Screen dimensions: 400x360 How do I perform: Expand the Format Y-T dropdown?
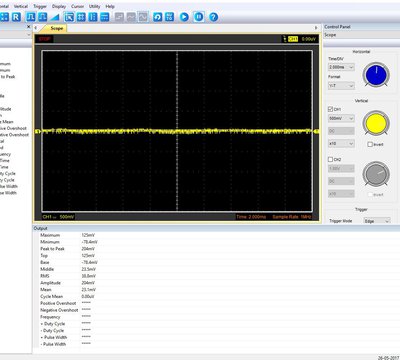click(341, 86)
